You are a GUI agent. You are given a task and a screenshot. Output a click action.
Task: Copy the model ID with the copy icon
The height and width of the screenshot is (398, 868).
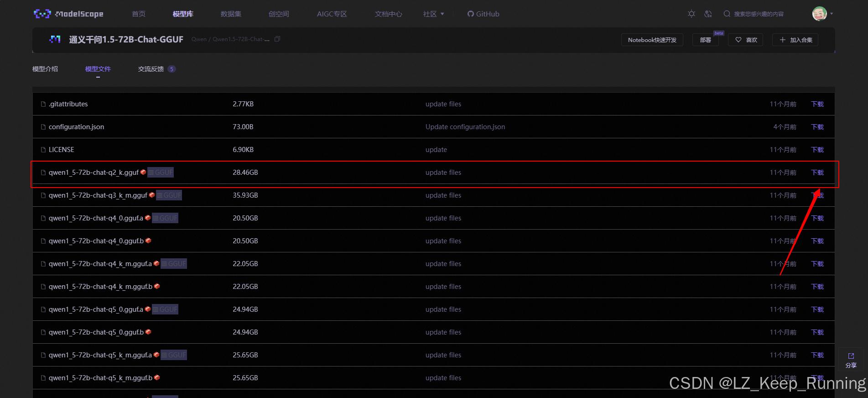[x=277, y=39]
